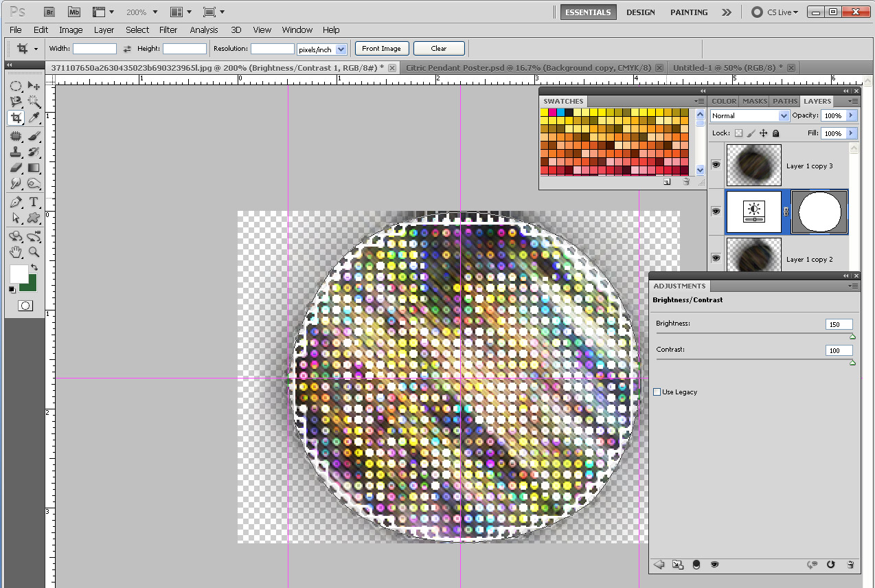Toggle visibility of Layer 1 copy 2
The height and width of the screenshot is (588, 875).
(716, 258)
